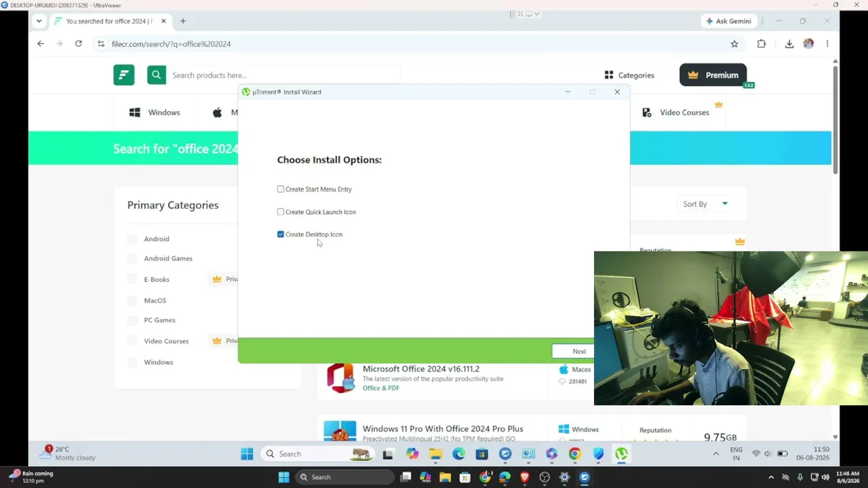Uncheck the Create Desktop Icon checkbox
Image resolution: width=868 pixels, height=488 pixels.
click(281, 235)
